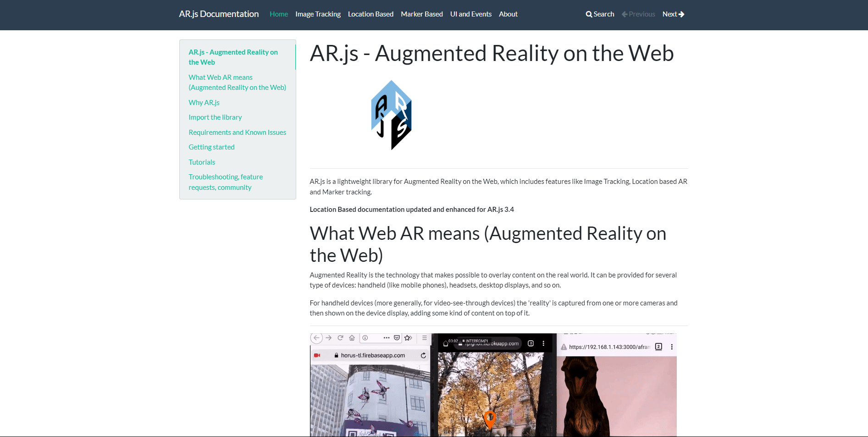Click red camera recording icon in screenshot
This screenshot has width=868, height=437.
pyautogui.click(x=317, y=355)
